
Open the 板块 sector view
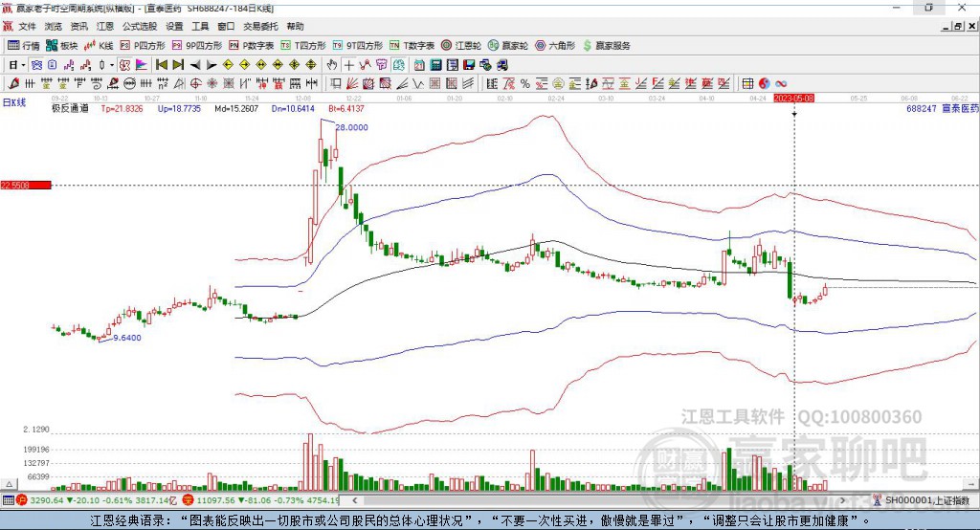pos(61,46)
